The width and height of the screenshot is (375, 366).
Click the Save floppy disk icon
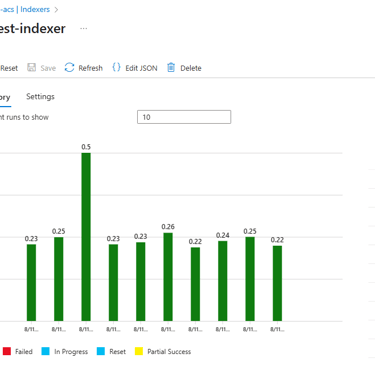pyautogui.click(x=32, y=67)
